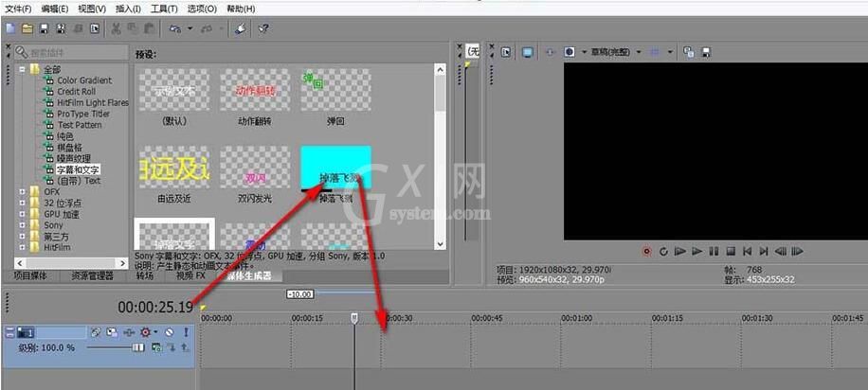Switch to the 资源管理器 tab
The image size is (868, 390).
pyautogui.click(x=92, y=275)
